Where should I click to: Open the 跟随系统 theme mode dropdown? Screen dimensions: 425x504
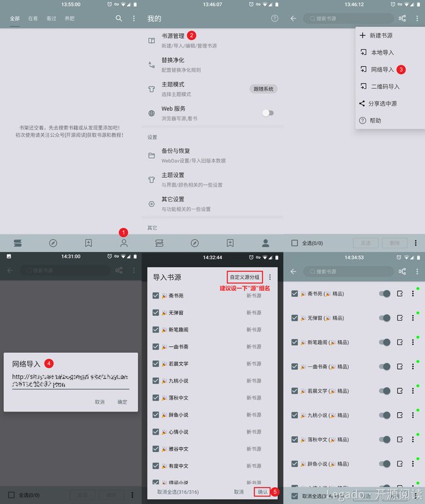(263, 89)
